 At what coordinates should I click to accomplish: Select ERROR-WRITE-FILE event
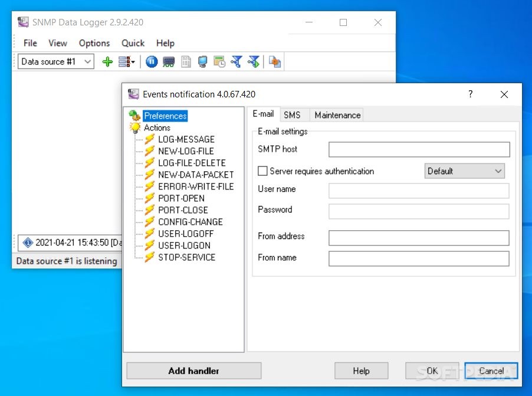196,186
